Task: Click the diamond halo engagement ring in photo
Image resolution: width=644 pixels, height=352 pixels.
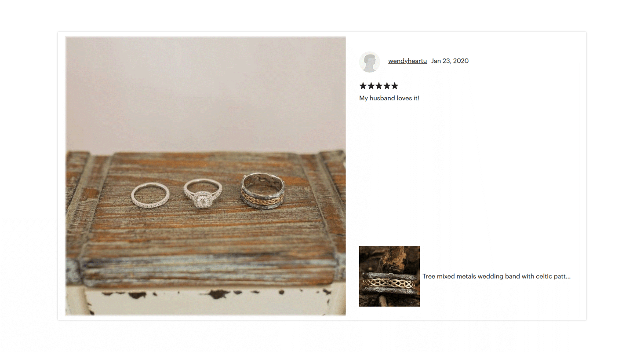Action: (x=202, y=194)
